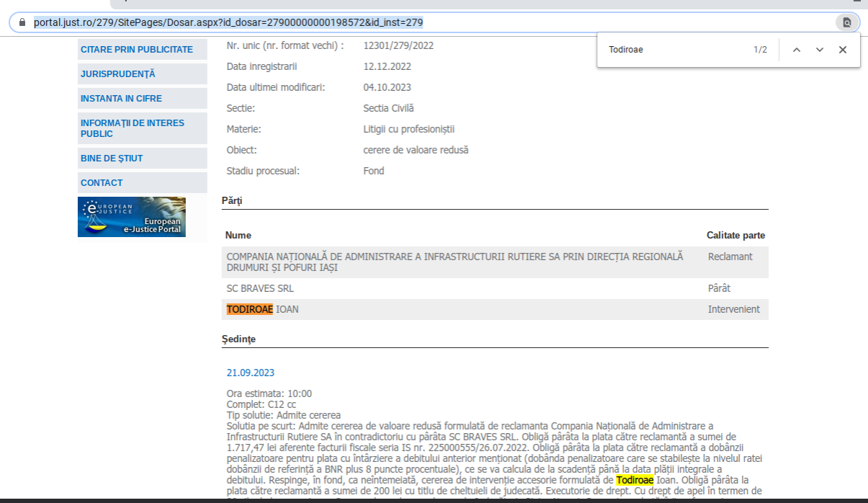Open the Jurisprudență menu item
Viewport: 868px width, 503px height.
pyautogui.click(x=118, y=74)
